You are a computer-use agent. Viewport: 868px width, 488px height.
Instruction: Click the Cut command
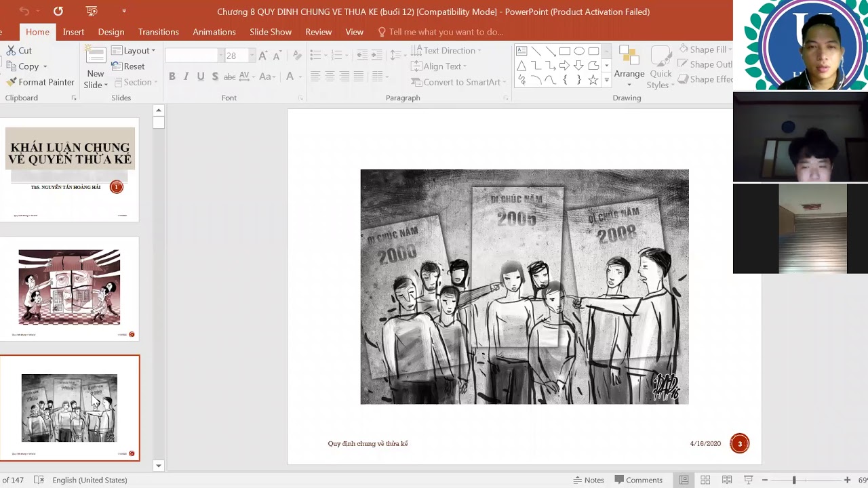click(18, 50)
